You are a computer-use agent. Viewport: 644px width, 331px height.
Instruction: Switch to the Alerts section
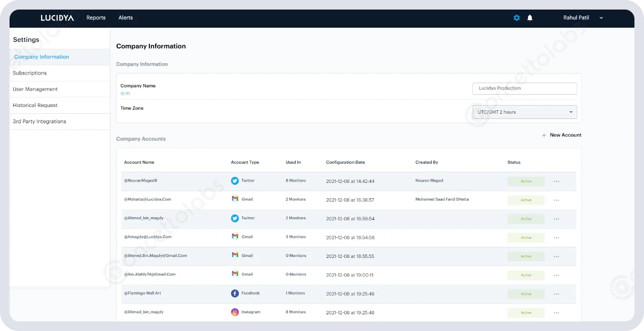coord(126,18)
